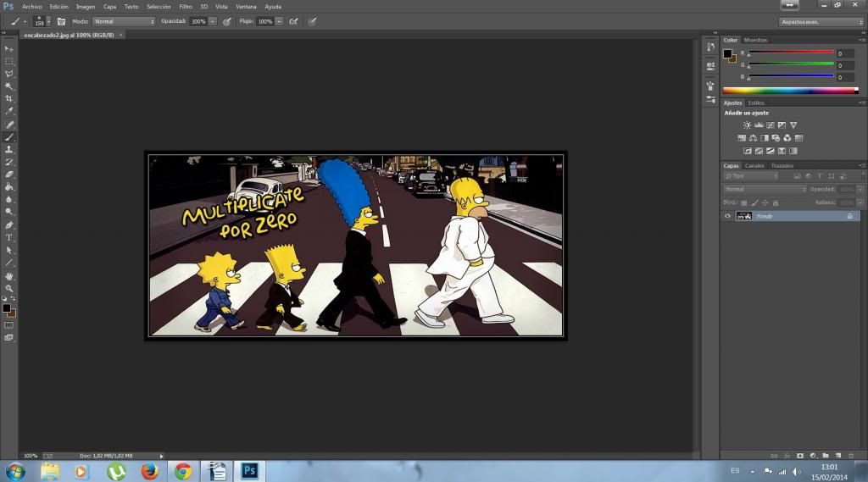Screen dimensions: 868x482
Task: Click the Brightness/Contrast adjustment icon
Action: (747, 125)
